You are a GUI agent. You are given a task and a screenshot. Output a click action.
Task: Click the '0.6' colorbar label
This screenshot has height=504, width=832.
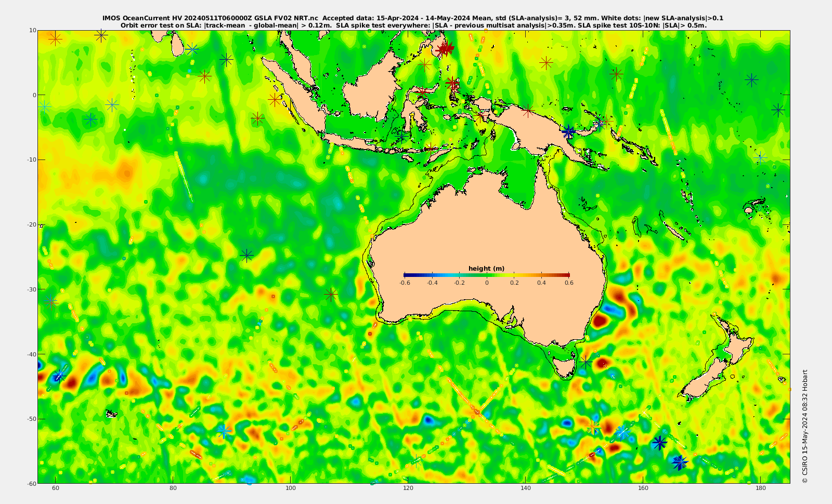click(569, 283)
